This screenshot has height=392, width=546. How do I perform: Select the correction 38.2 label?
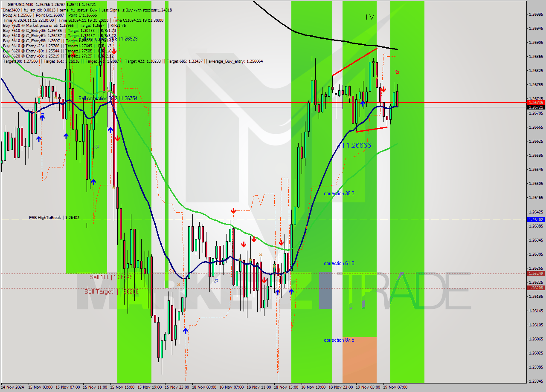[339, 193]
